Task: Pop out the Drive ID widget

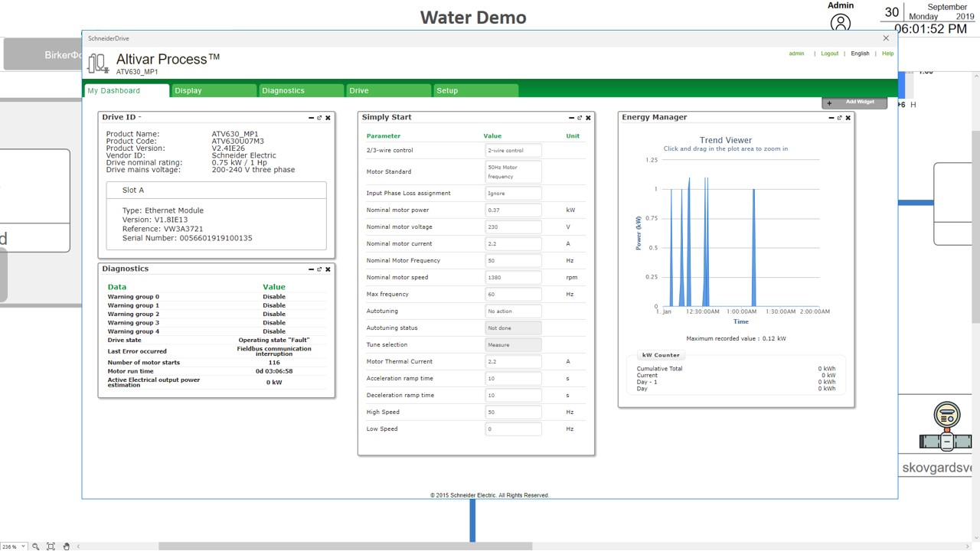Action: coord(319,118)
